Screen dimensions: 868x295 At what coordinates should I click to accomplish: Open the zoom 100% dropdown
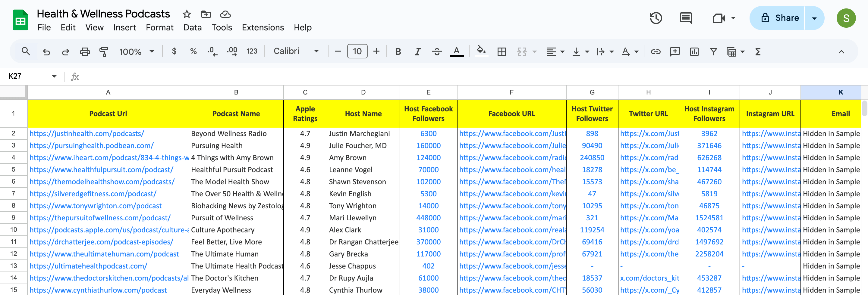click(x=137, y=51)
